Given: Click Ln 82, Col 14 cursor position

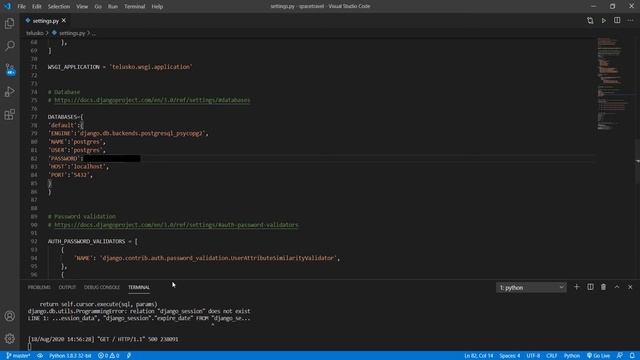Looking at the screenshot, I should point(478,356).
